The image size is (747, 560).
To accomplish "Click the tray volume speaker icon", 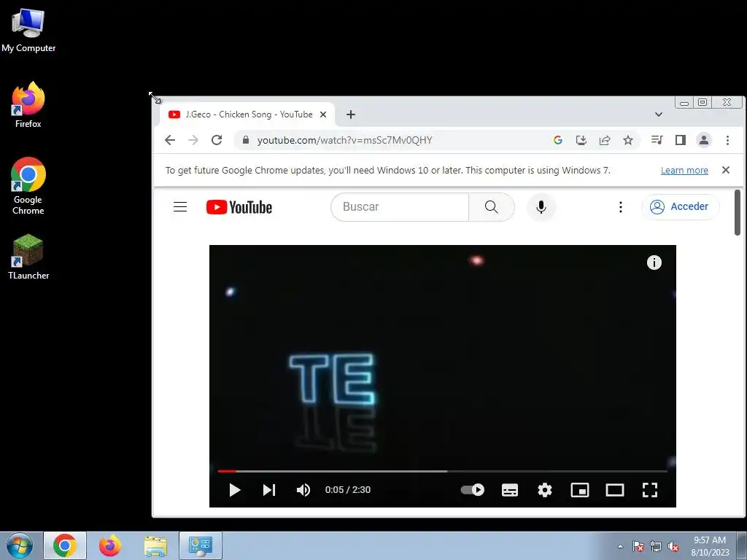I will [x=673, y=546].
